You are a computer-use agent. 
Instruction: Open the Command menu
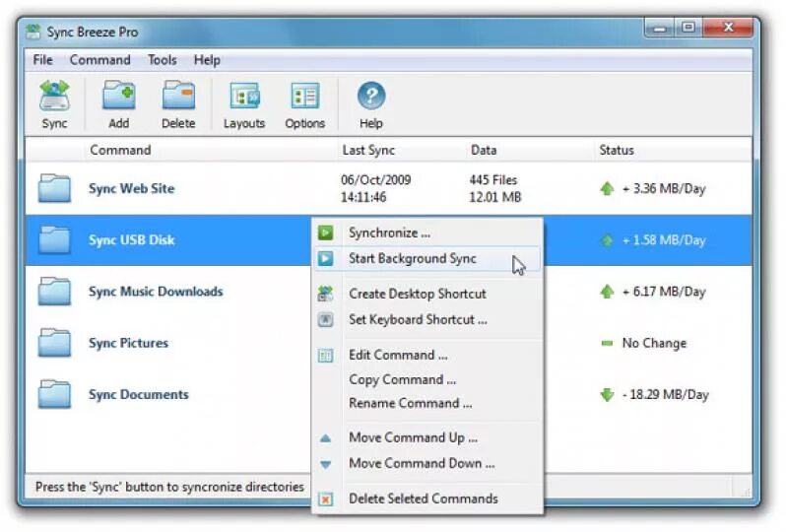(x=99, y=60)
